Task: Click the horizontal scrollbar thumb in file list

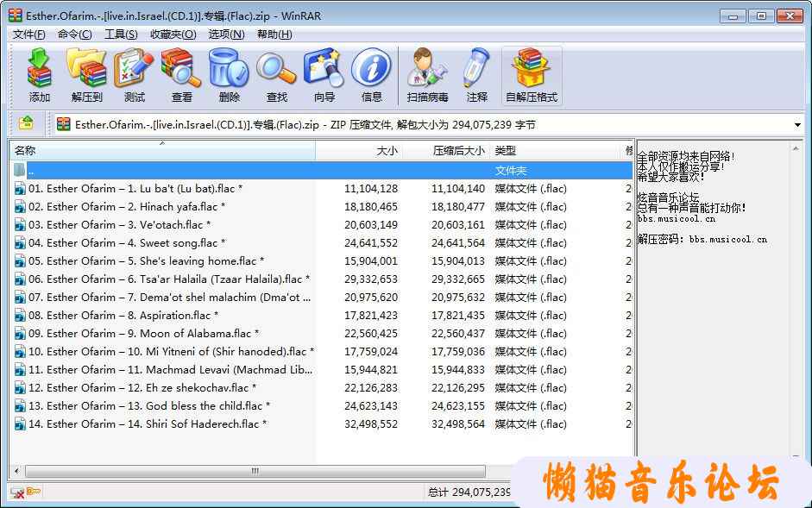Action: pyautogui.click(x=255, y=471)
